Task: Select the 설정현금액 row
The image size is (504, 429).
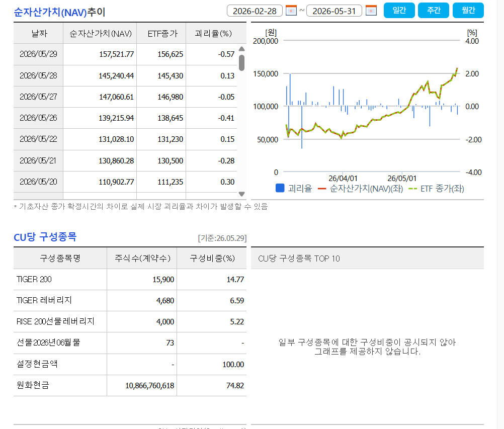Action: [x=130, y=364]
